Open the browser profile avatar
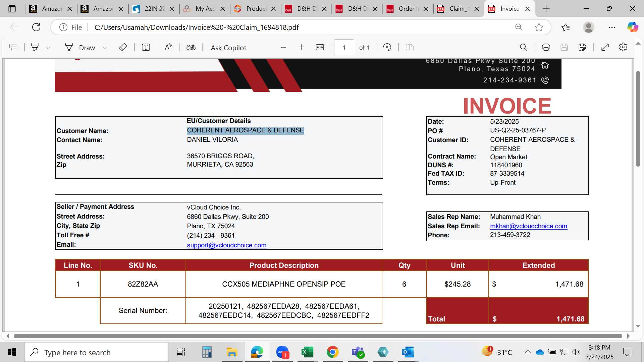 coord(589,27)
